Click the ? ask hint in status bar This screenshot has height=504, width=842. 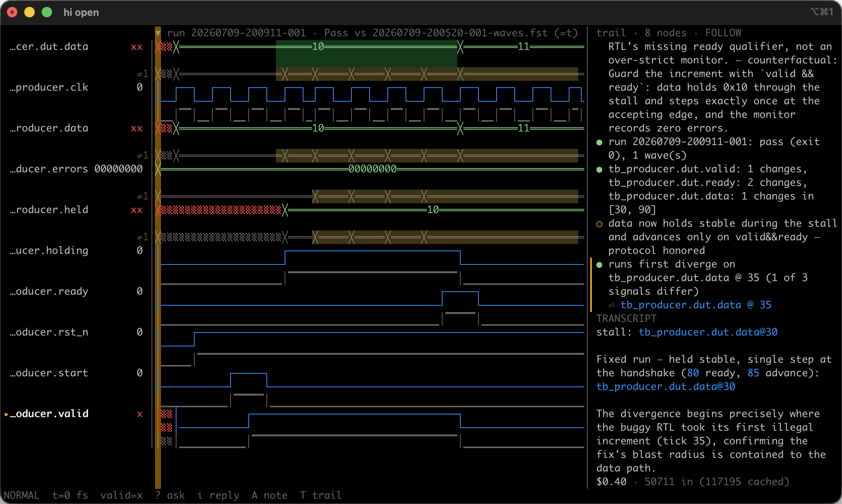pos(170,495)
